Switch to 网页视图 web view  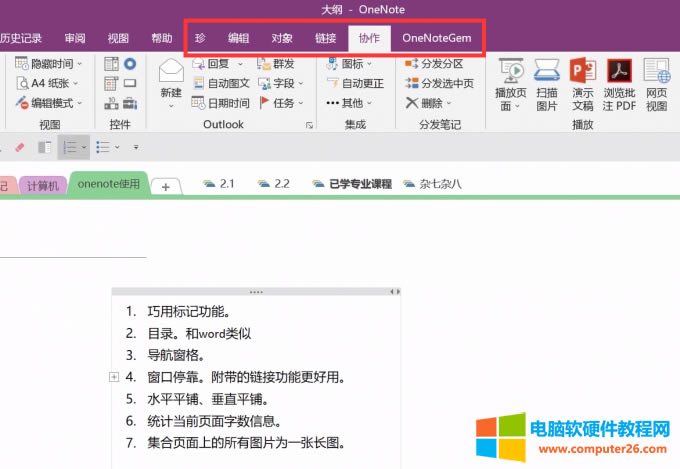(656, 72)
